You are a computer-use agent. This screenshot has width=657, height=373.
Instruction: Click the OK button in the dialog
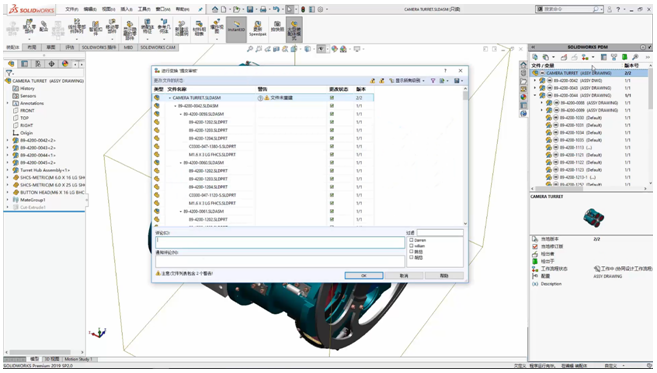(364, 275)
